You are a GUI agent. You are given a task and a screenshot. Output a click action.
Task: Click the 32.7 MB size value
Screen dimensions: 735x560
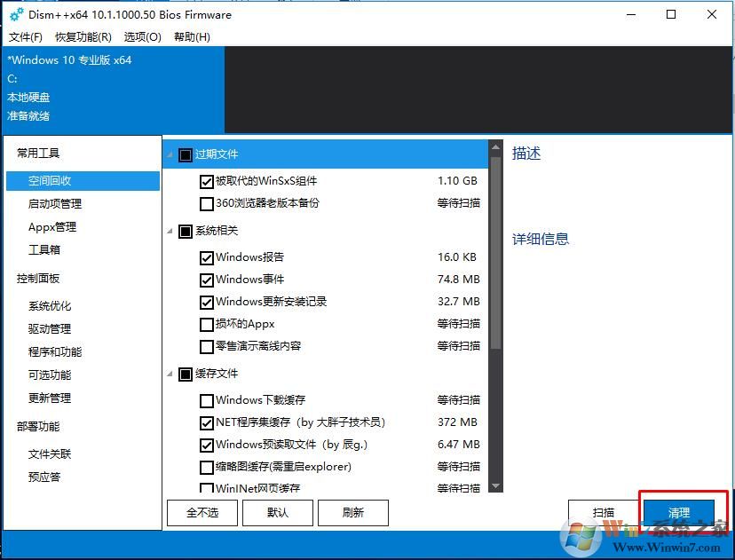459,302
